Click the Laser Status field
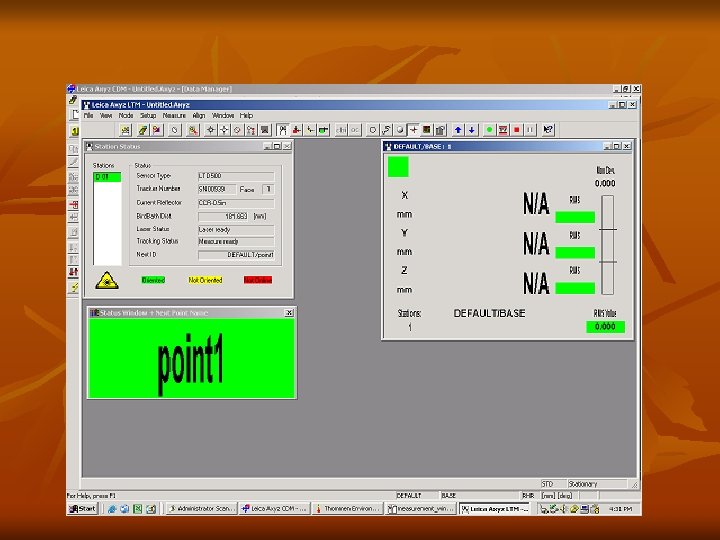Screen dimensions: 720x540 236,230
